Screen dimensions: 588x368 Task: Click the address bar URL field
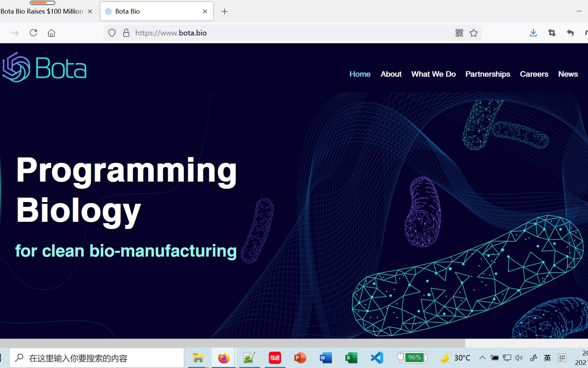click(293, 33)
